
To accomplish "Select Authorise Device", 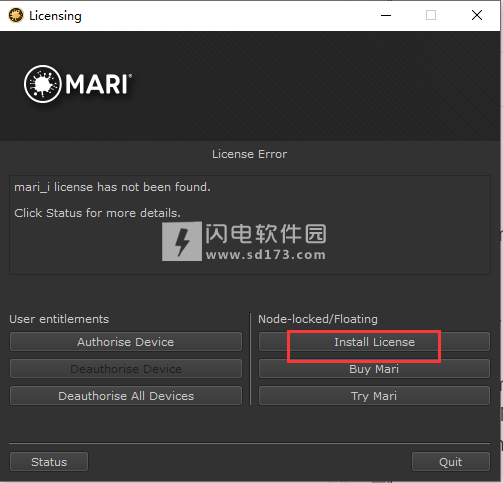I will point(126,342).
